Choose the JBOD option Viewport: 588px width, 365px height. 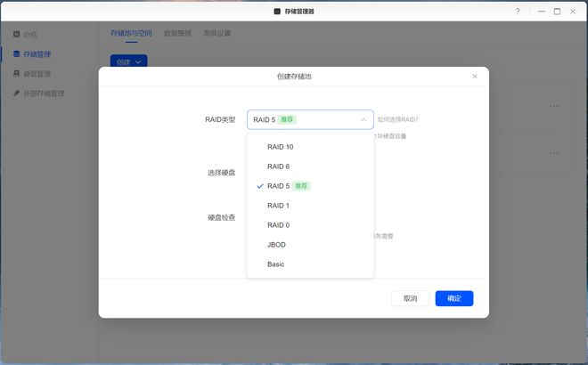pos(276,245)
